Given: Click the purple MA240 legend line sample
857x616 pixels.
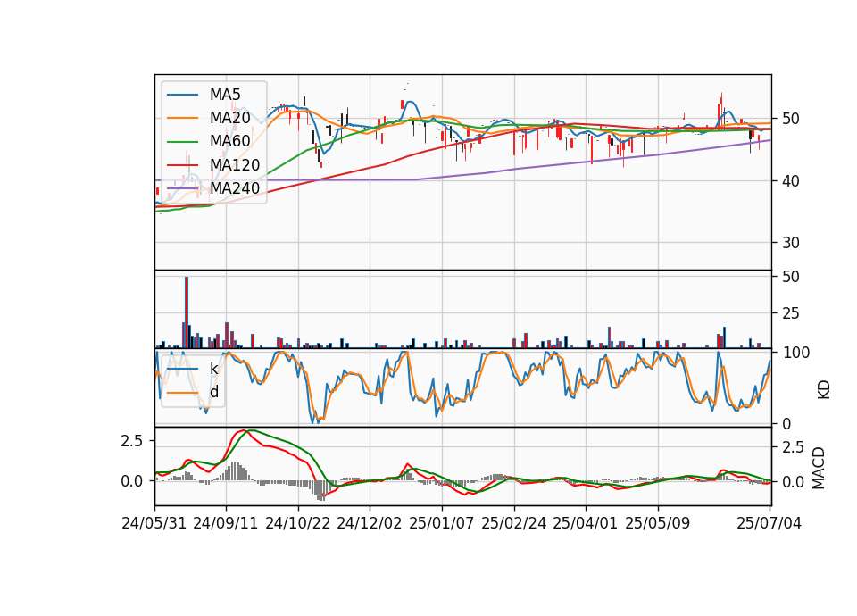Looking at the screenshot, I should point(182,188).
